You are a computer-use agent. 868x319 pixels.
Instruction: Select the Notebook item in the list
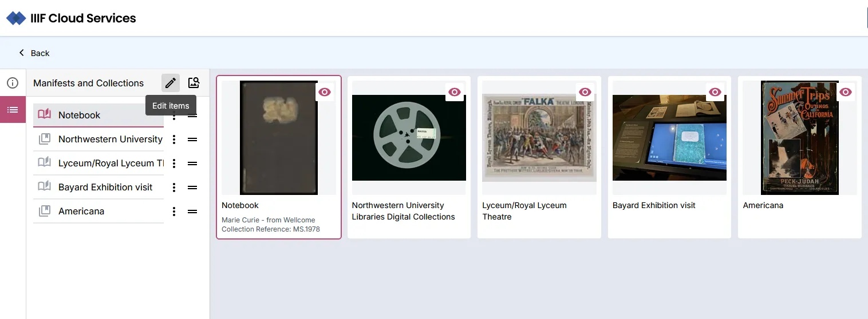[x=98, y=115]
